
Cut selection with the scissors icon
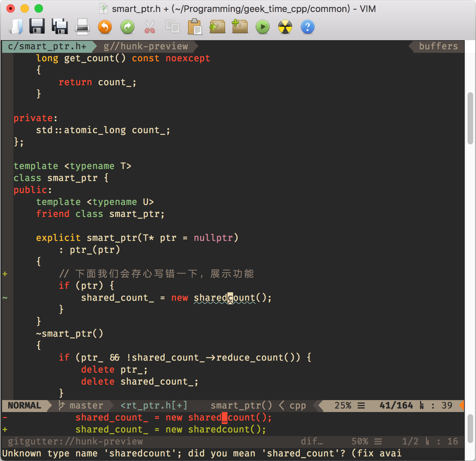pos(149,27)
